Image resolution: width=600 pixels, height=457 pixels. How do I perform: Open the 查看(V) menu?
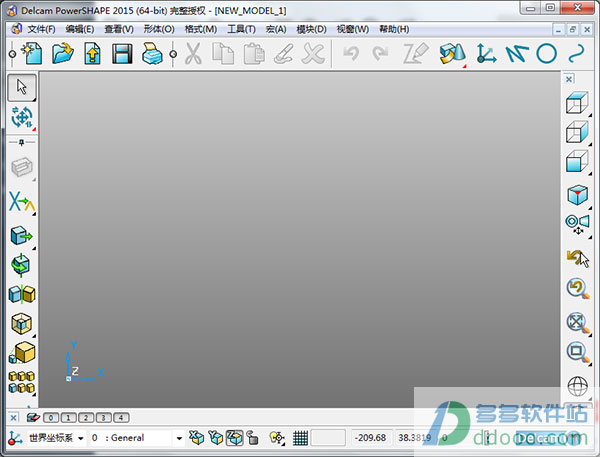coord(119,29)
